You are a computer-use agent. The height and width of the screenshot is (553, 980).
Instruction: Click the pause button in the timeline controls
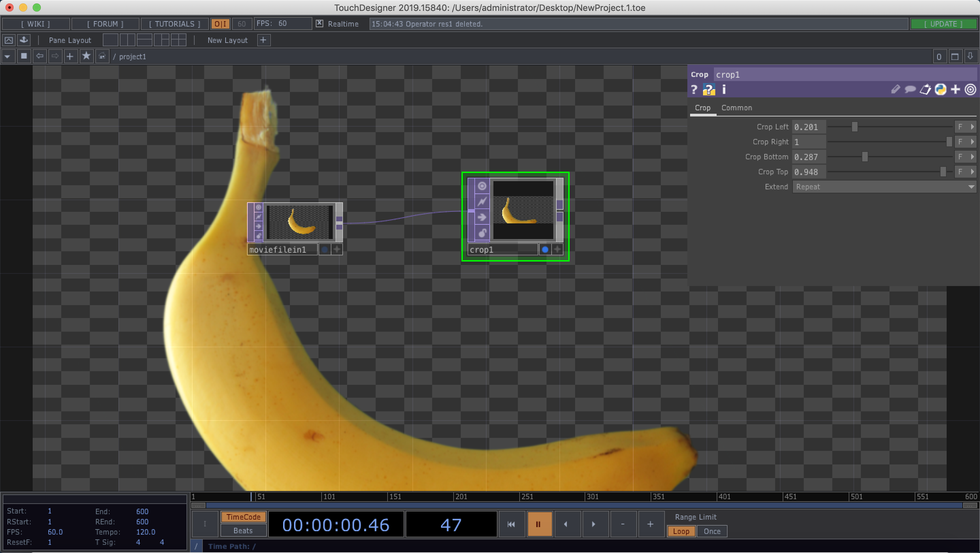539,524
